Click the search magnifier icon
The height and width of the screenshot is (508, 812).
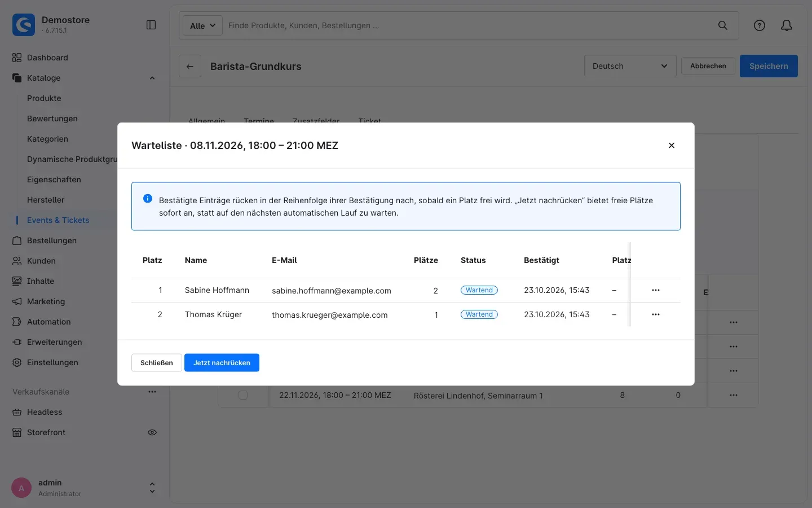(722, 25)
